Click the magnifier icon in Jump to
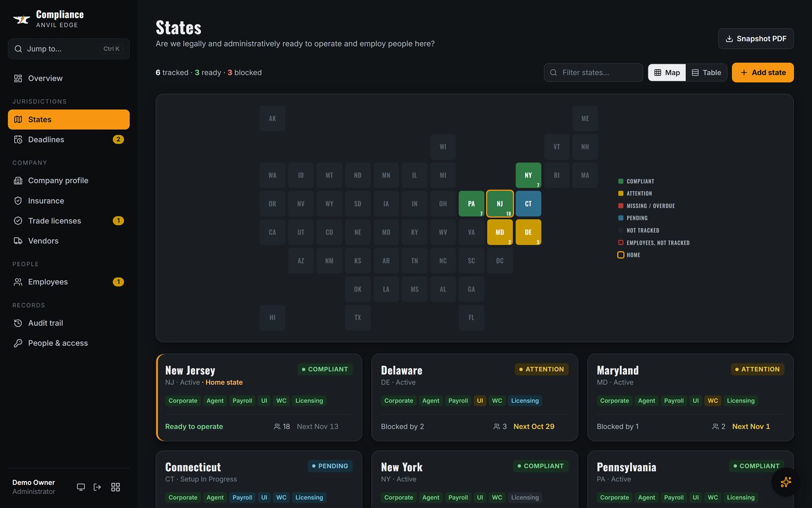This screenshot has height=508, width=812. click(x=18, y=49)
